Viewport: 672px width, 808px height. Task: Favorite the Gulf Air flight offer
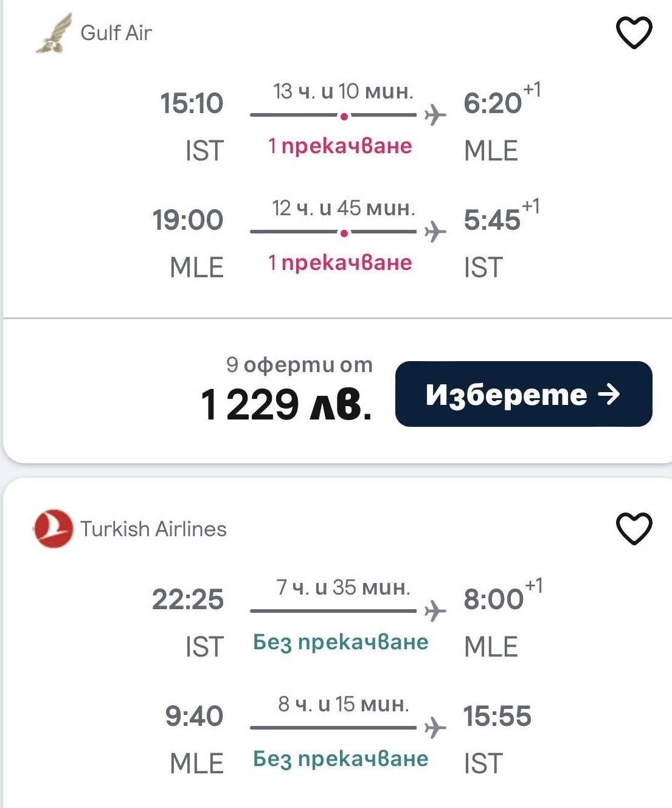(634, 33)
